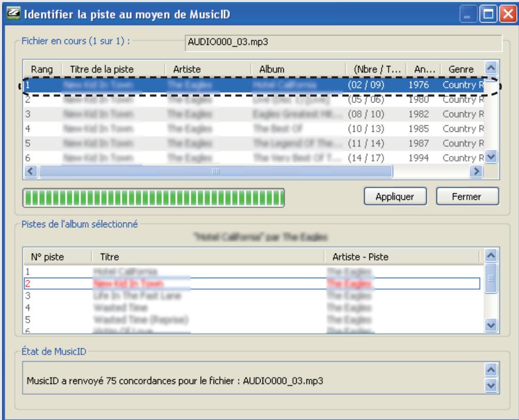Select rank 2 match from 1980

coord(254,99)
